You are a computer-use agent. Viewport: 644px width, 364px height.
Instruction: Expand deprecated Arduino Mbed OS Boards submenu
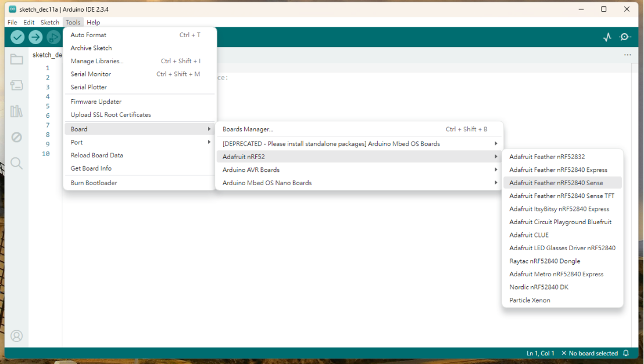point(359,144)
